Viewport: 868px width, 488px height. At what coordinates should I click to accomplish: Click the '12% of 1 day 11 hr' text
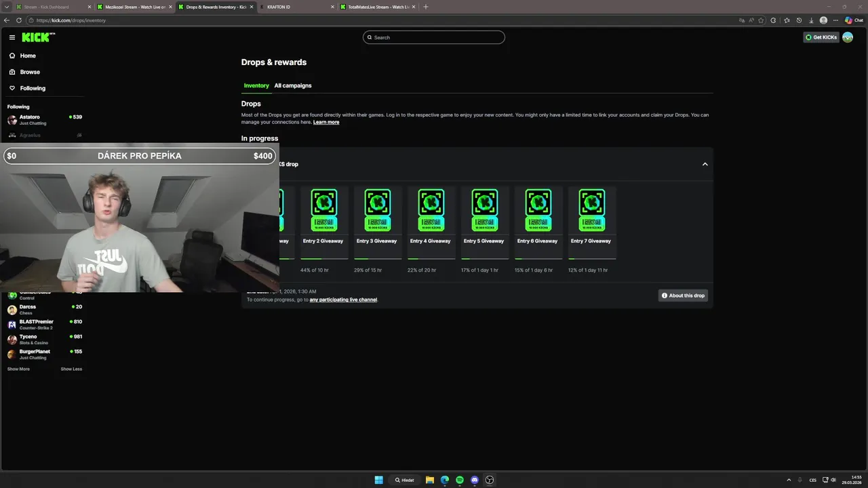[x=588, y=270]
